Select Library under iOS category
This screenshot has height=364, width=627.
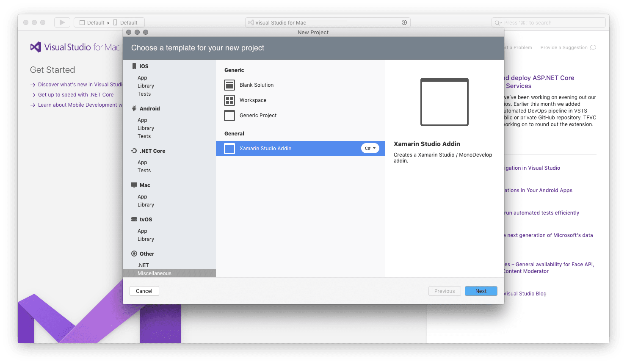pos(146,86)
